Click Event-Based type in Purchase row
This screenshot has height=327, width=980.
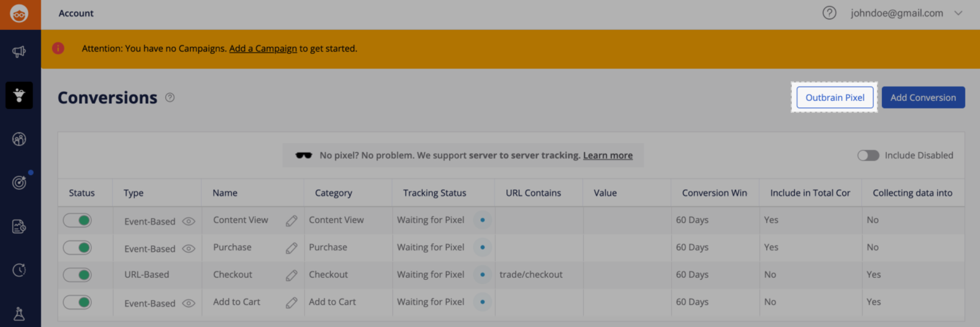(x=149, y=249)
